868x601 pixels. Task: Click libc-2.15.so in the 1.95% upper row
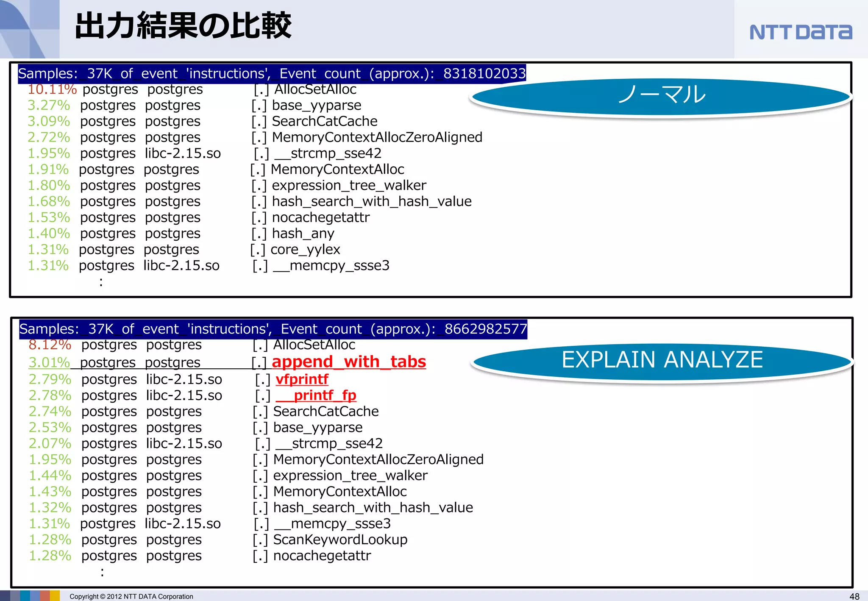[183, 153]
